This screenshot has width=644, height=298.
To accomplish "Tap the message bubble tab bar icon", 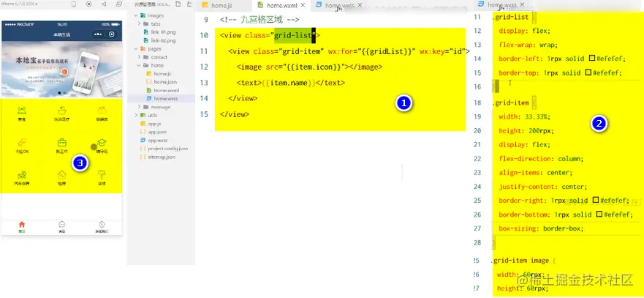I will pyautogui.click(x=61, y=224).
